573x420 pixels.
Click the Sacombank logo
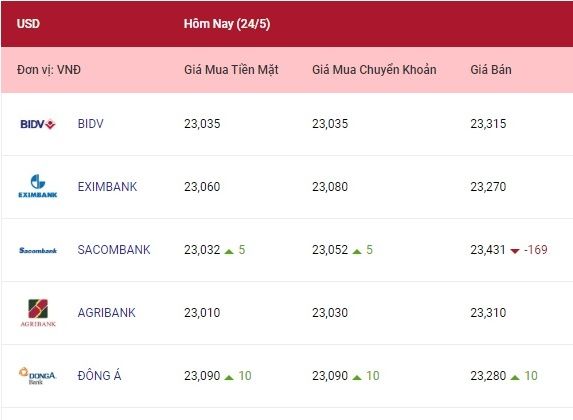(x=38, y=250)
